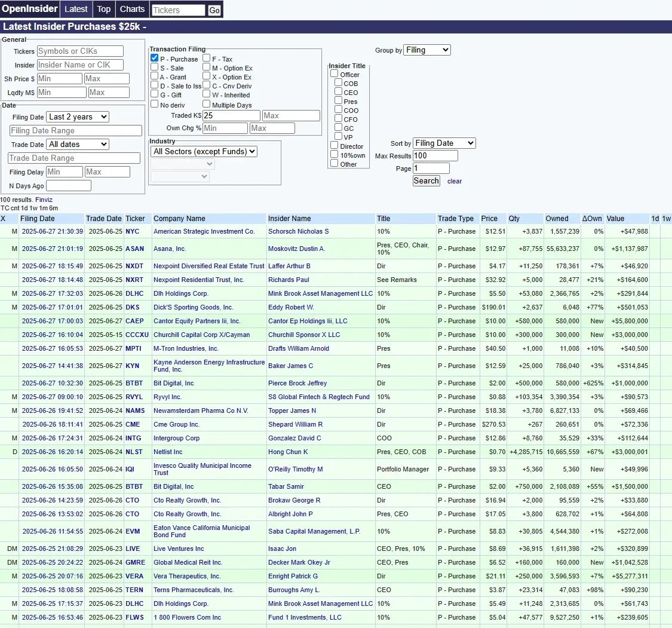This screenshot has height=628, width=672.
Task: Click the N Days Ago input
Action: (x=69, y=186)
